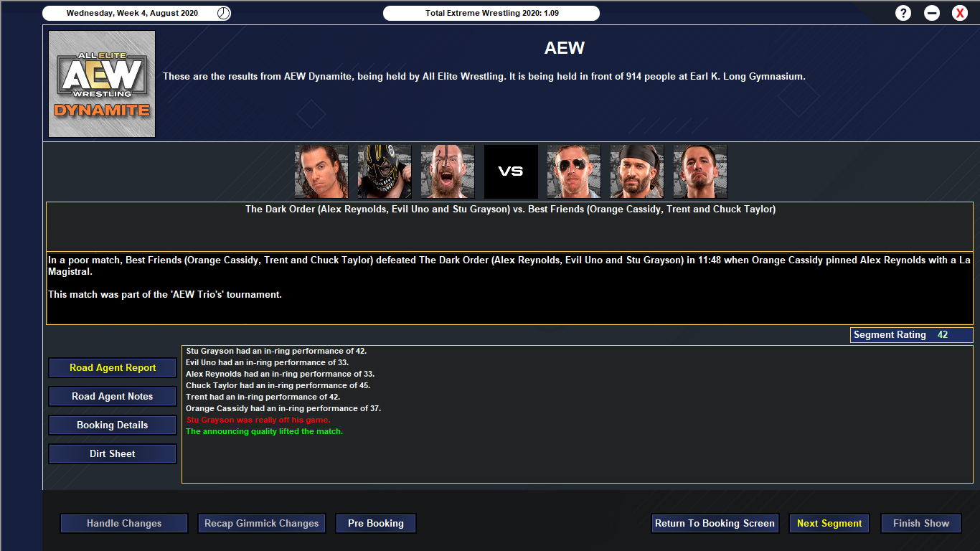Click the VS icon between teams
Viewport: 980px width, 551px height.
[511, 171]
